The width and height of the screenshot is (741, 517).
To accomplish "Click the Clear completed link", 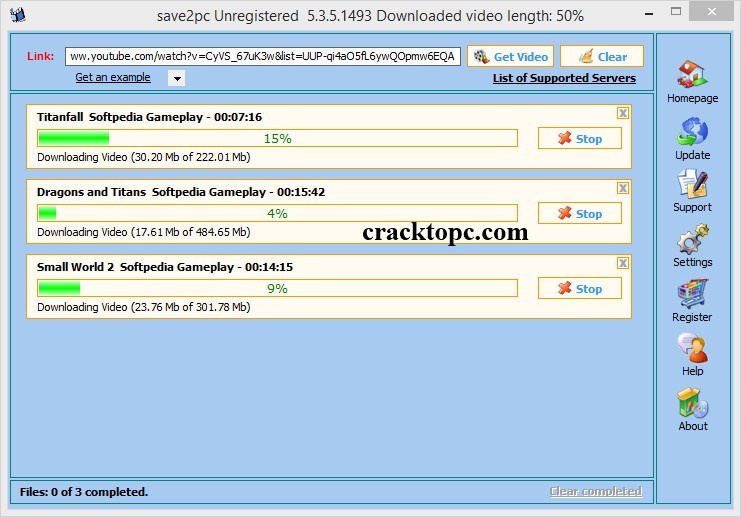I will [x=596, y=491].
